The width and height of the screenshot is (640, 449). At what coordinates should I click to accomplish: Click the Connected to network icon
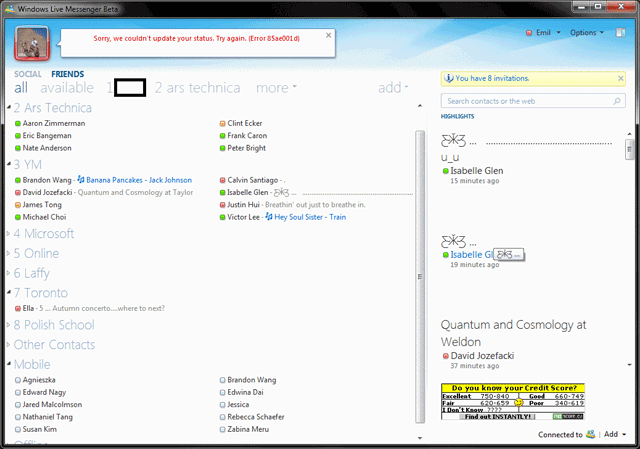coord(590,434)
